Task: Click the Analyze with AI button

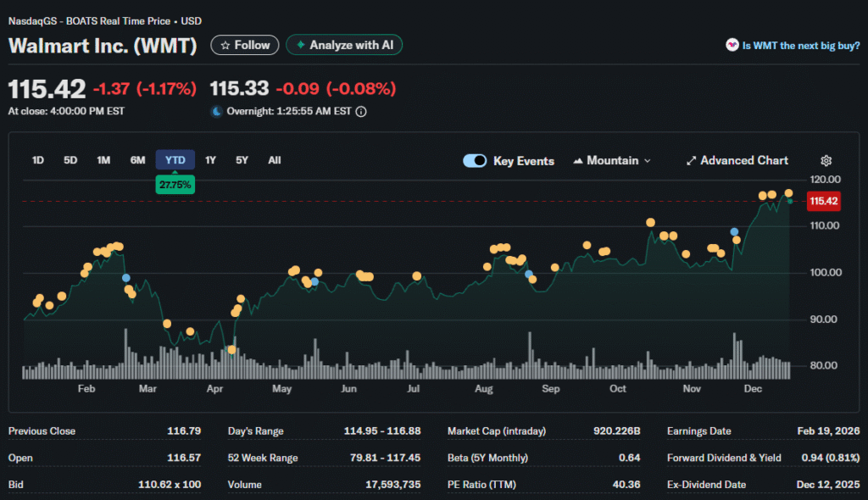Action: coord(344,46)
